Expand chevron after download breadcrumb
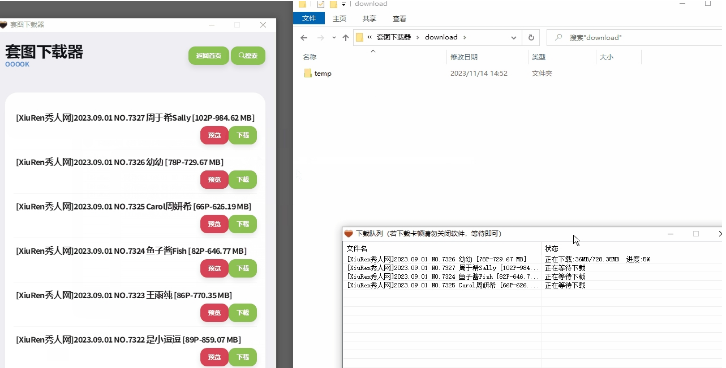 [464, 37]
